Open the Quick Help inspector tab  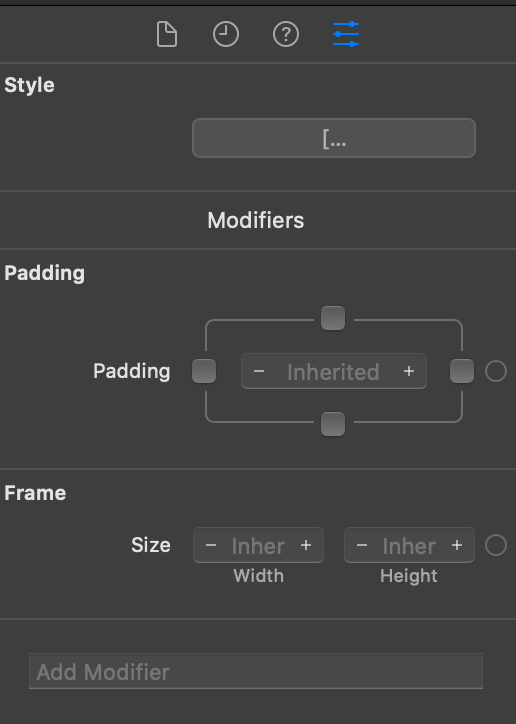tap(286, 35)
